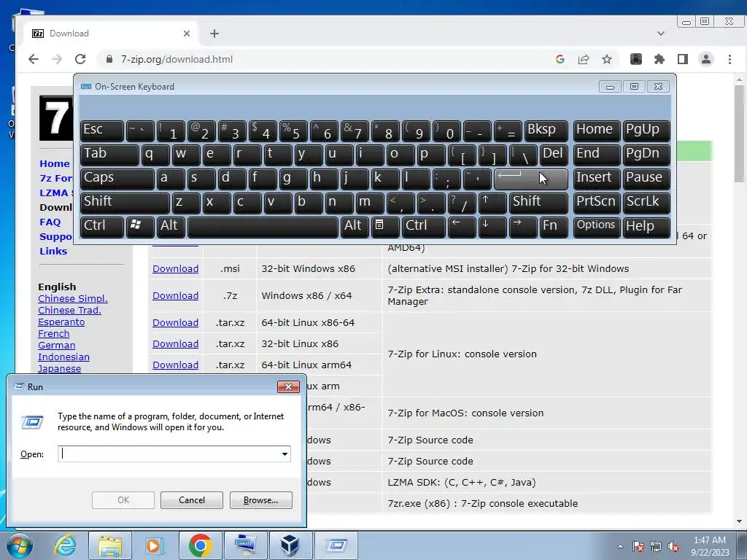Click Help key on On-Screen Keyboard

click(646, 226)
